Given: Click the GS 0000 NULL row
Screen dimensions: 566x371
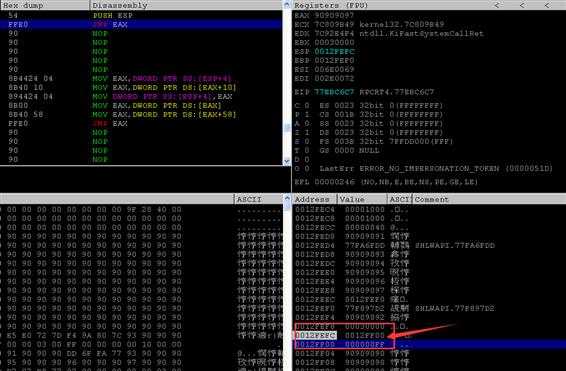Looking at the screenshot, I should tap(349, 150).
